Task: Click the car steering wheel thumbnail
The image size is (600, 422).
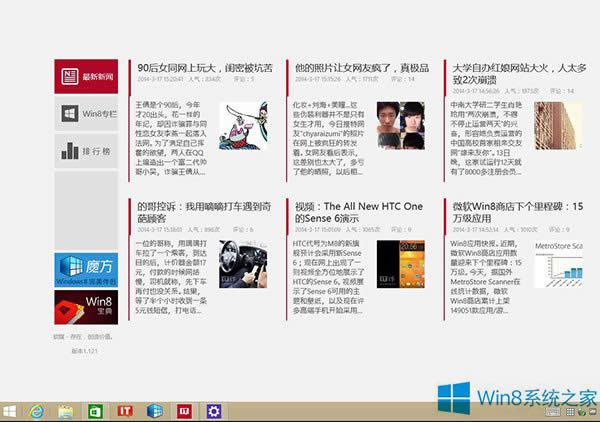Action: (x=243, y=264)
